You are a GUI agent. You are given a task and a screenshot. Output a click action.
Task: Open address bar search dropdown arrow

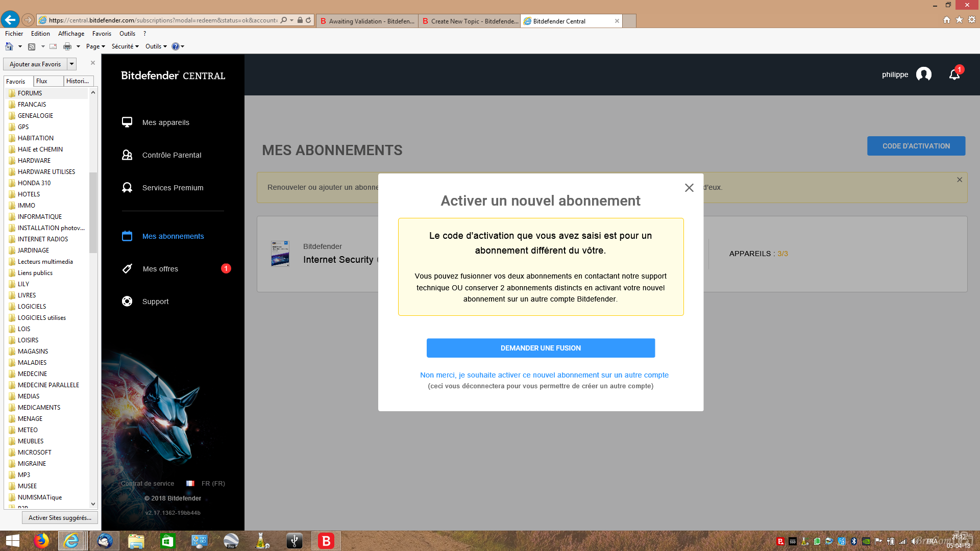[x=291, y=20]
